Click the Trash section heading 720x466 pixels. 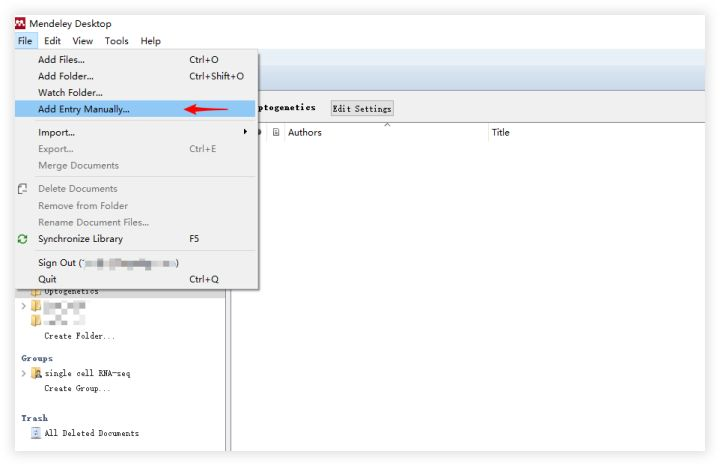(34, 418)
